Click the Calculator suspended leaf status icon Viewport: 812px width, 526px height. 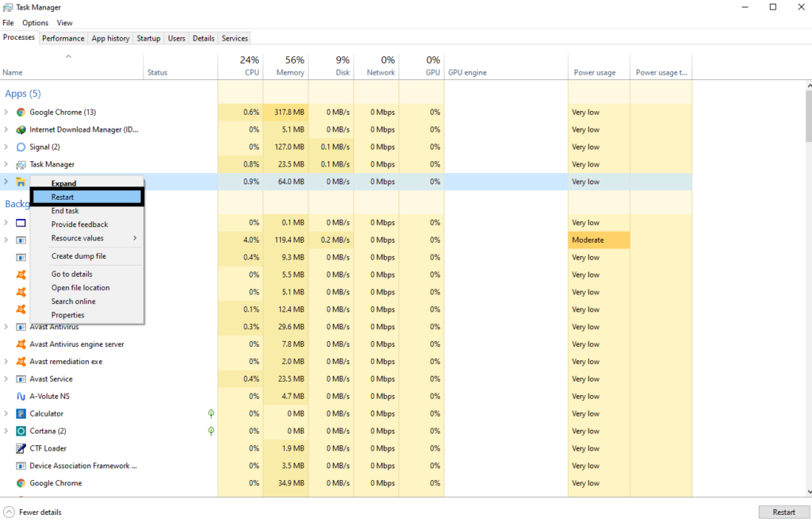click(211, 413)
